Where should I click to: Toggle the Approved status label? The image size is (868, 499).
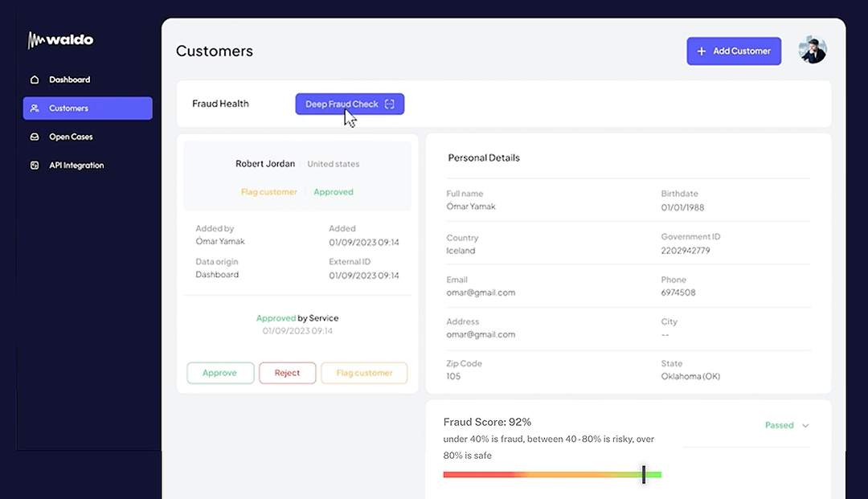coord(333,191)
